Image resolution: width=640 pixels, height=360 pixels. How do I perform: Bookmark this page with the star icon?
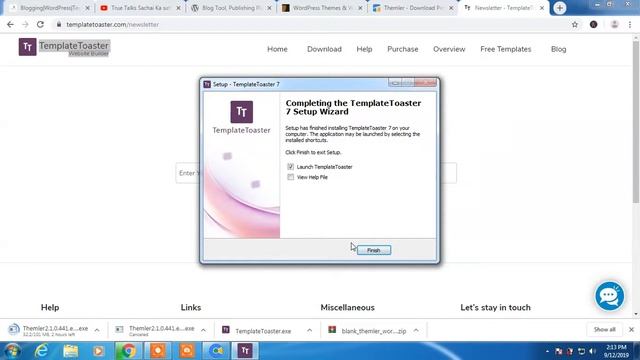tap(575, 24)
